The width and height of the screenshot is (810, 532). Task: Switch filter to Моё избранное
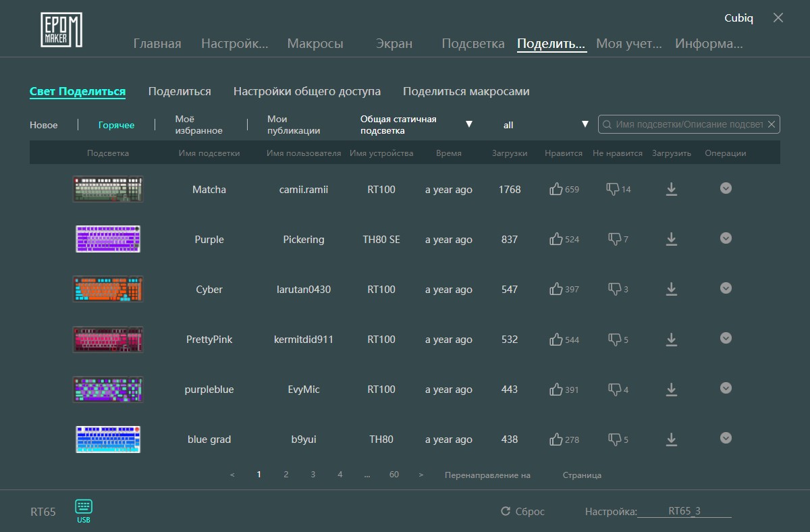coord(198,125)
